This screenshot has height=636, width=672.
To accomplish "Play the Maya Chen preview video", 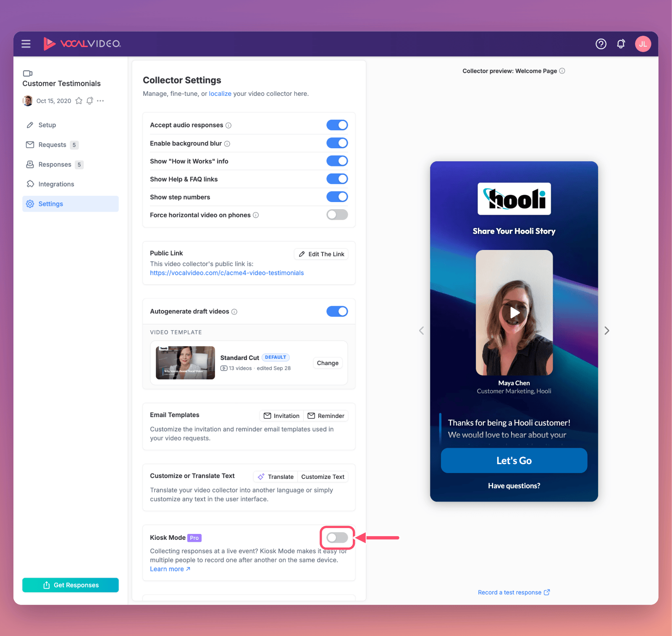I will [x=514, y=313].
